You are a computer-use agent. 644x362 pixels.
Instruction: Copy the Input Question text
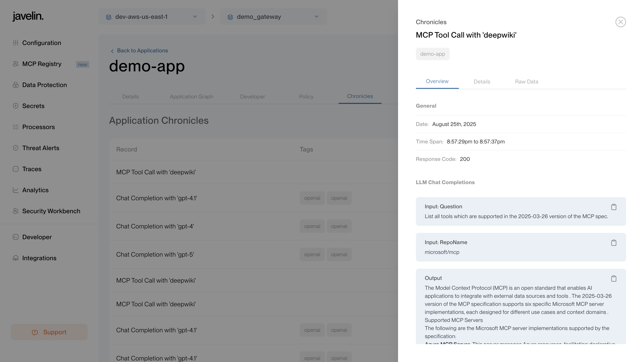point(614,207)
